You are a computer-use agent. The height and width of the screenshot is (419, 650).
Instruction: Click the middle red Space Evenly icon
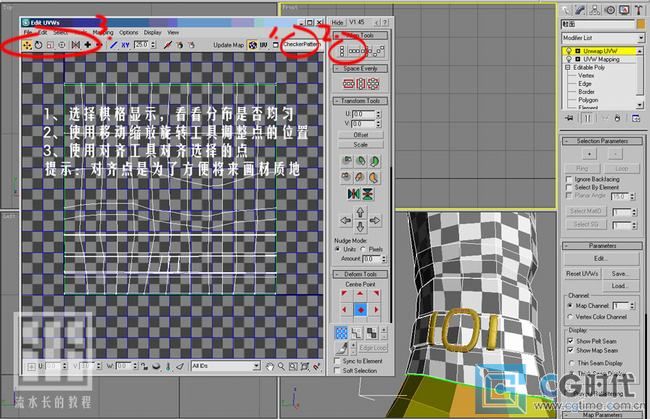(361, 84)
